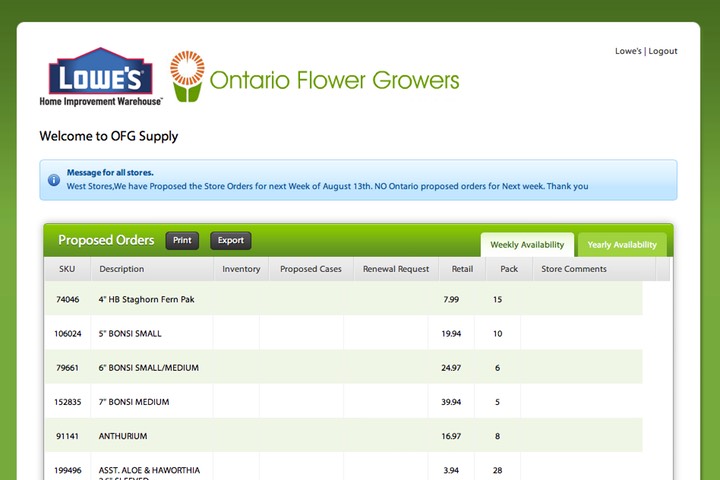Viewport: 720px width, 480px height.
Task: Click the Lowe's account link
Action: pos(628,51)
